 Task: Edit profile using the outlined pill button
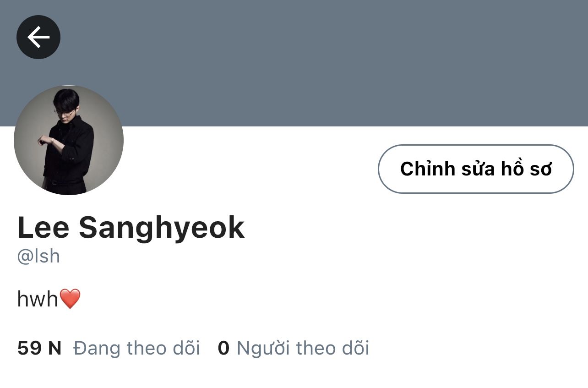pos(476,169)
